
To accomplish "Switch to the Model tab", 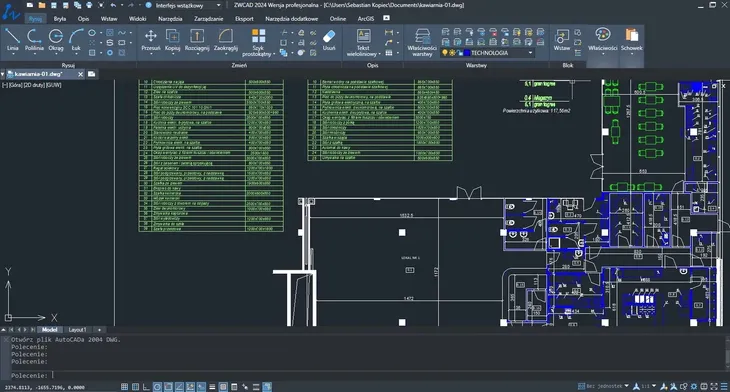I will tap(49, 330).
